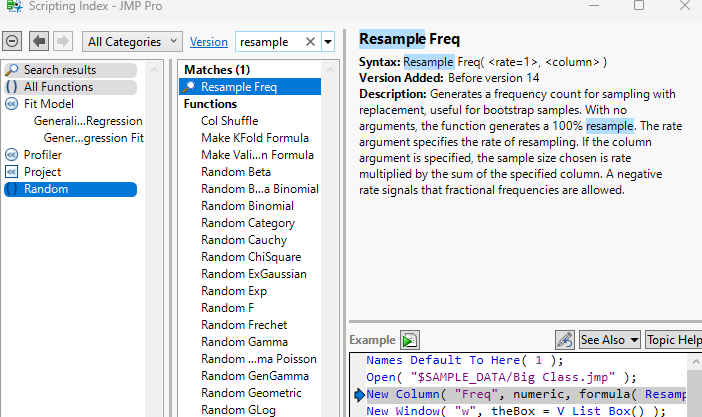Select Random ...ma Poisson function
This screenshot has width=702, height=417.
[258, 359]
